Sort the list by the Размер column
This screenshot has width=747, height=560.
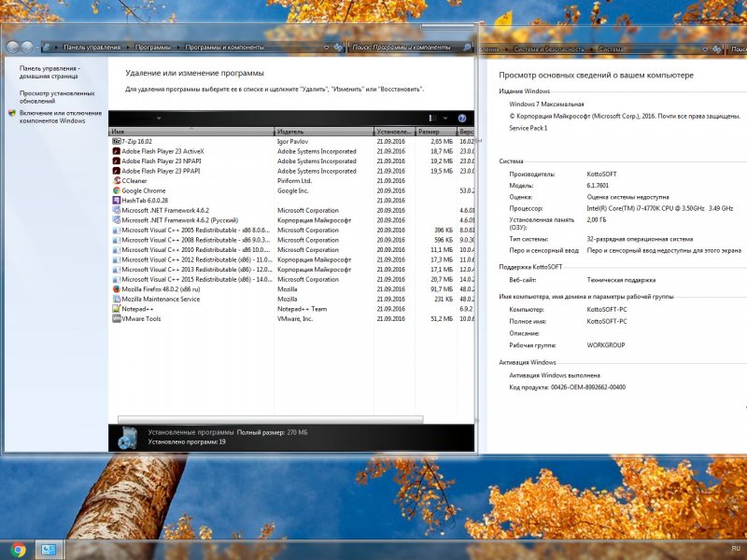coord(436,132)
